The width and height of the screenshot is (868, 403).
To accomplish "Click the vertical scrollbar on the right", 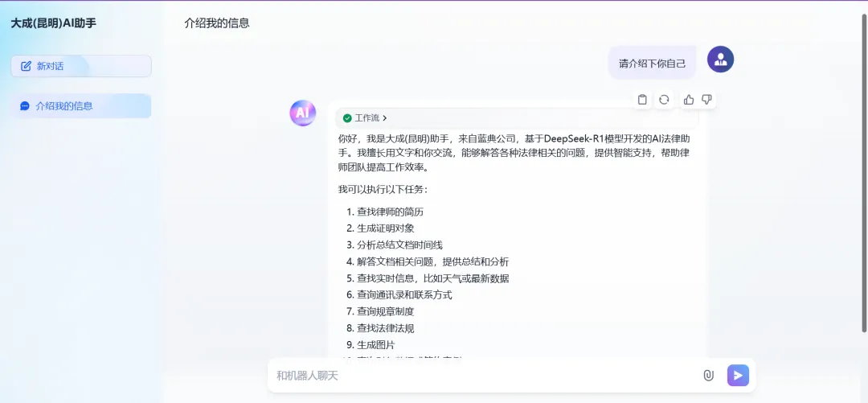I will [x=865, y=172].
